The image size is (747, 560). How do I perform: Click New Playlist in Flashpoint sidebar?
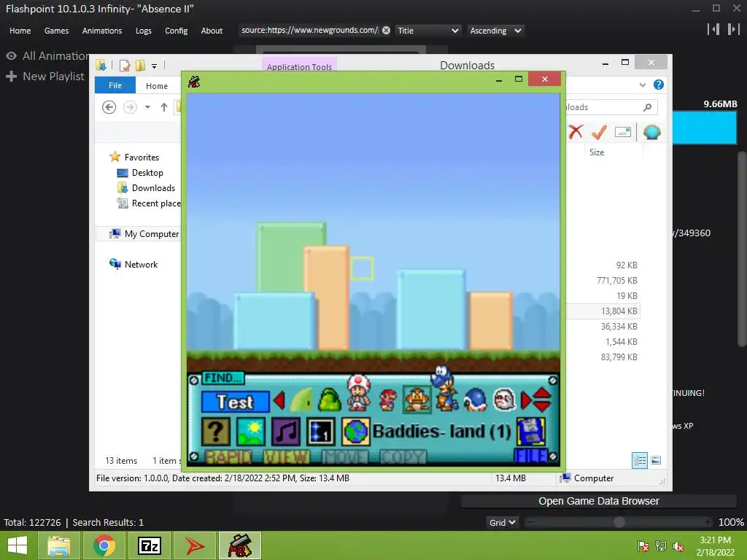point(45,76)
